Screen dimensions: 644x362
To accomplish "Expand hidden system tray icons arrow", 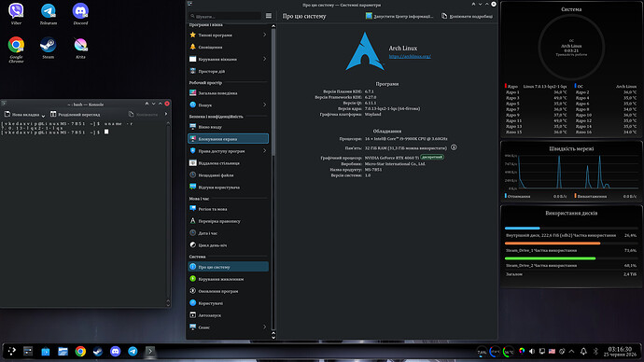I will pos(572,352).
